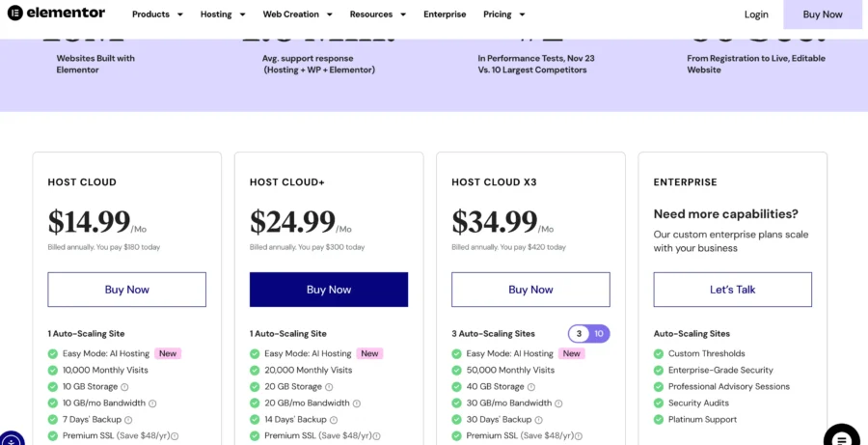This screenshot has height=445, width=868.
Task: Click info icon beside 7 Days' Backup
Action: point(128,420)
